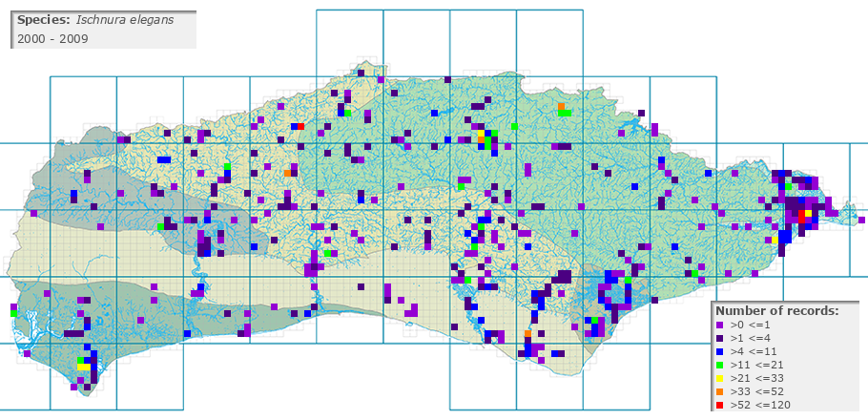Viewport: 868px width, 420px height.
Task: Click the '>33 <=52' legend label
Action: tap(756, 391)
